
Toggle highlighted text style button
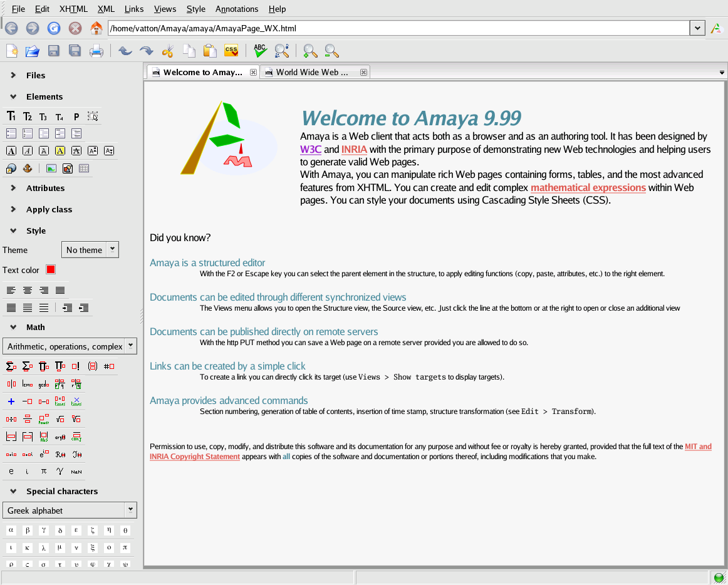pos(60,151)
